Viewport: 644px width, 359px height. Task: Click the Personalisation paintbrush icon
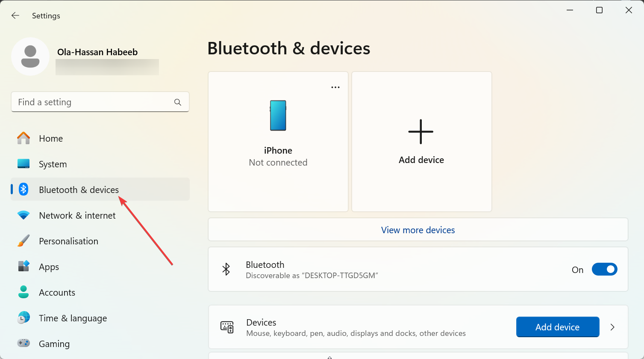[24, 241]
